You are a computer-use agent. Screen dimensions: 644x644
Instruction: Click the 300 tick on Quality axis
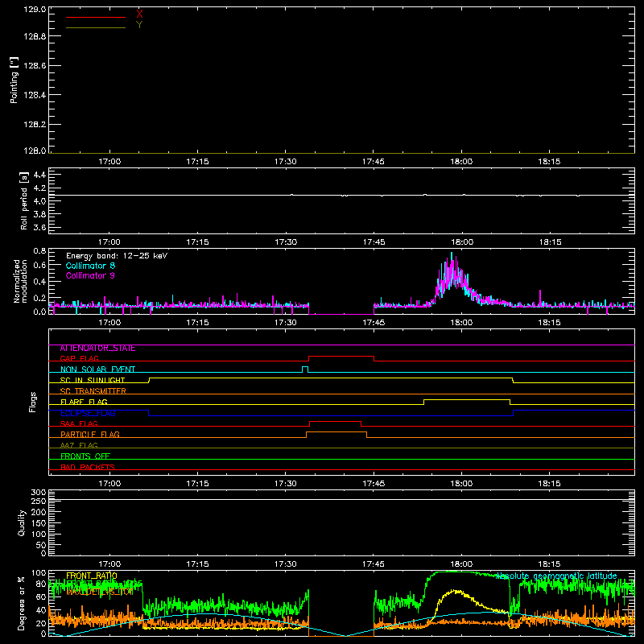click(39, 492)
